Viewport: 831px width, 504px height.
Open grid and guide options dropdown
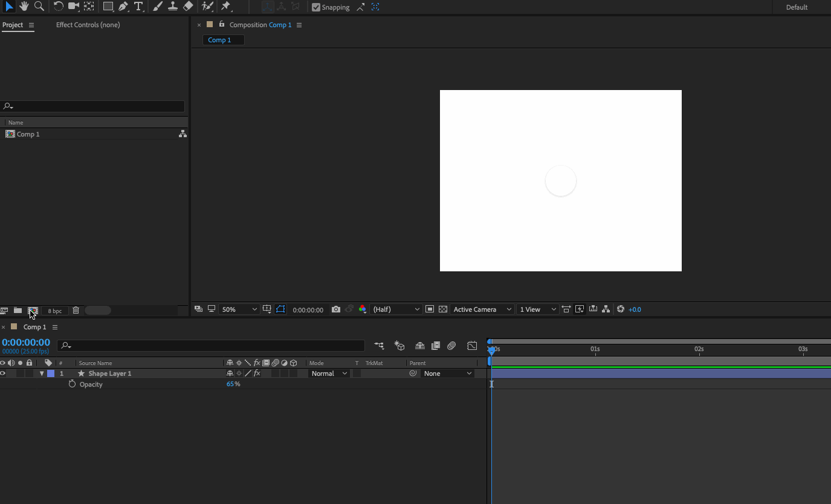point(267,309)
